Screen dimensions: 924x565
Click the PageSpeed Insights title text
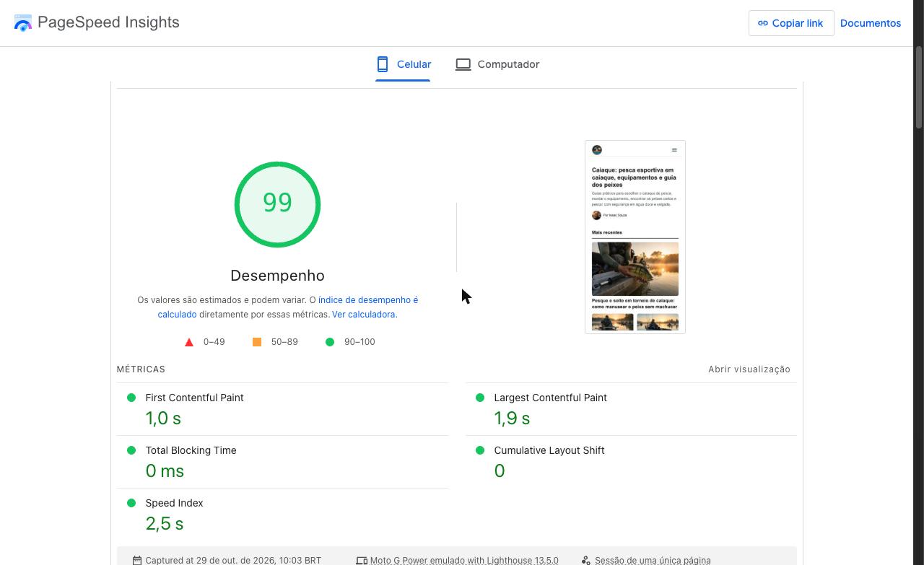[108, 22]
